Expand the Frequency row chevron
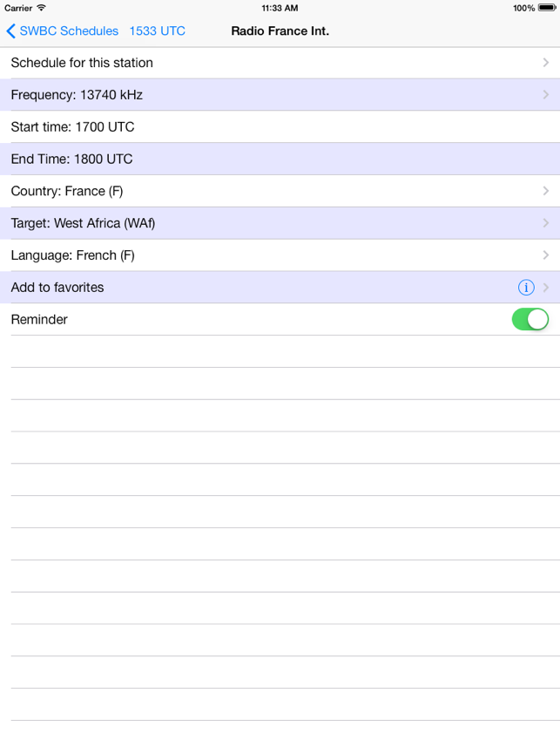 [x=546, y=94]
